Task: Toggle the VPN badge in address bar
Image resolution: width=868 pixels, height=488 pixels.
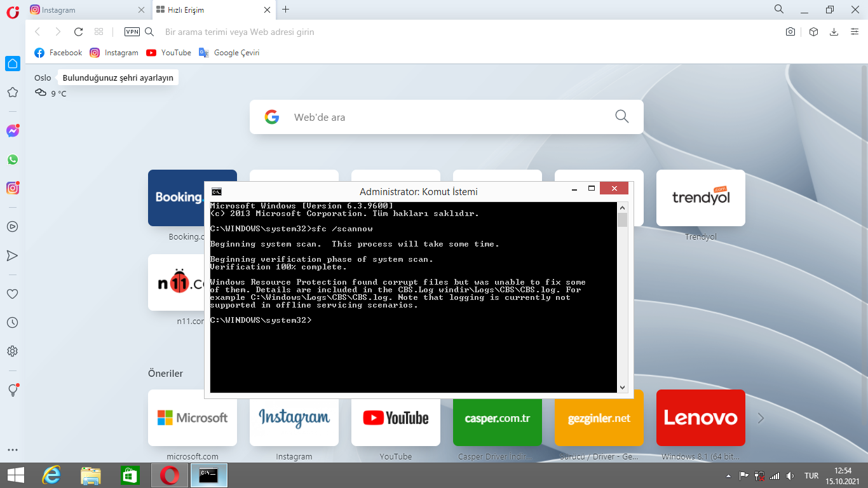Action: click(132, 32)
